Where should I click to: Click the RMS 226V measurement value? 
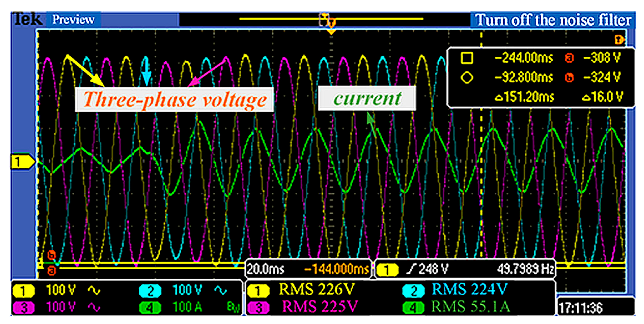(x=317, y=290)
